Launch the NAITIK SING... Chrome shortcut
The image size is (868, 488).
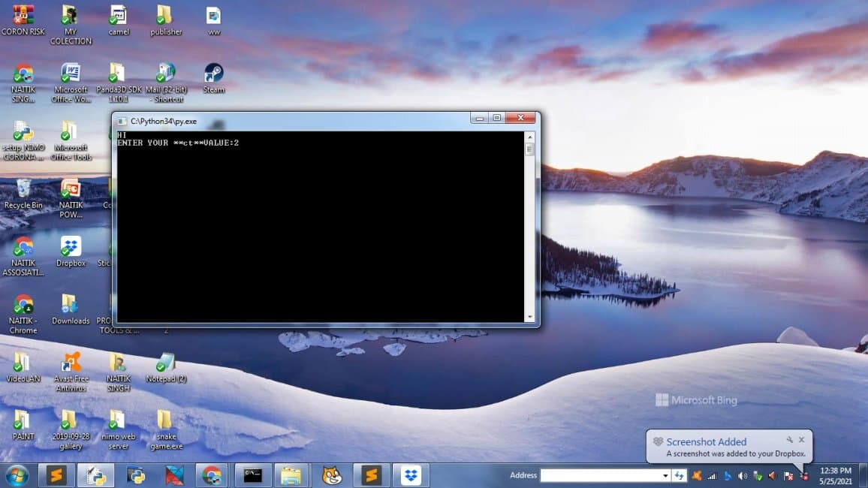coord(23,83)
